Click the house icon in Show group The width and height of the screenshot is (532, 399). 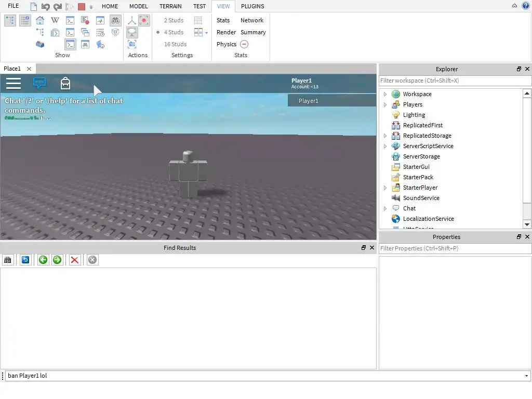[x=40, y=20]
